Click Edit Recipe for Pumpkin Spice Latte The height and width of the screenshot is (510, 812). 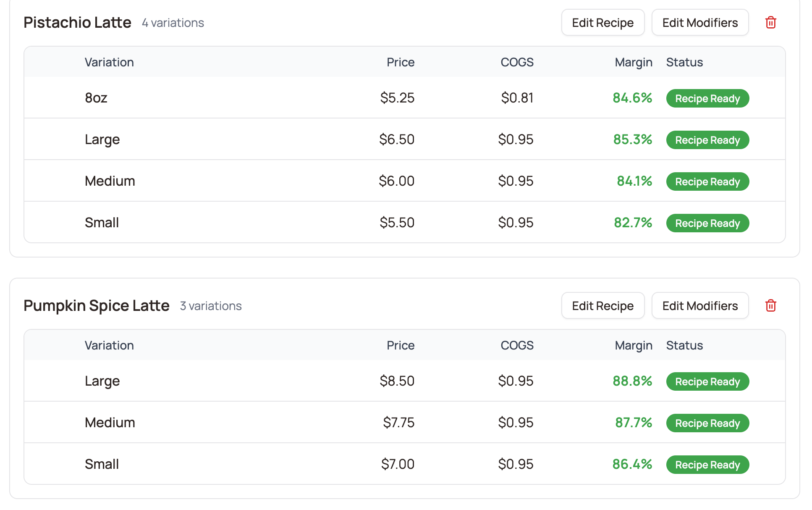point(602,306)
